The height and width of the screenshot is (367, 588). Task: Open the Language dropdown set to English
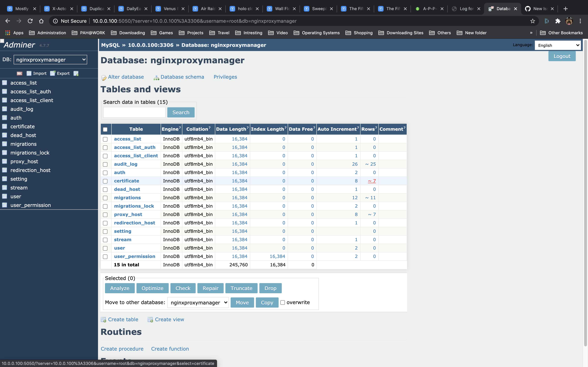click(x=558, y=45)
